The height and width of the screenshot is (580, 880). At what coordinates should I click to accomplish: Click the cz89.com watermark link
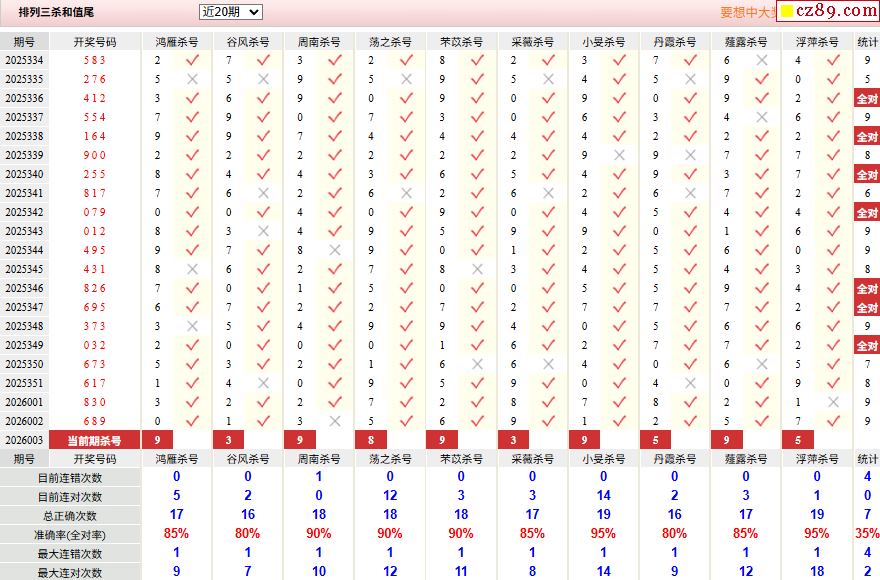(x=828, y=11)
